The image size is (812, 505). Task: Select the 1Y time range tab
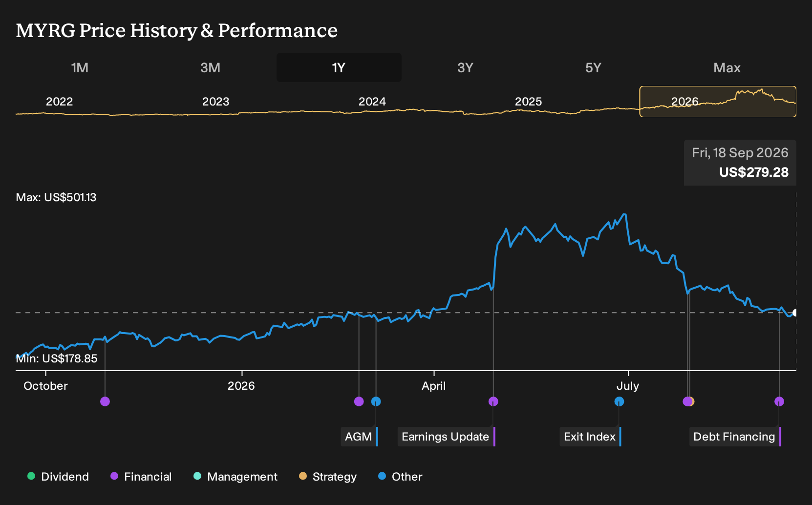pyautogui.click(x=339, y=67)
